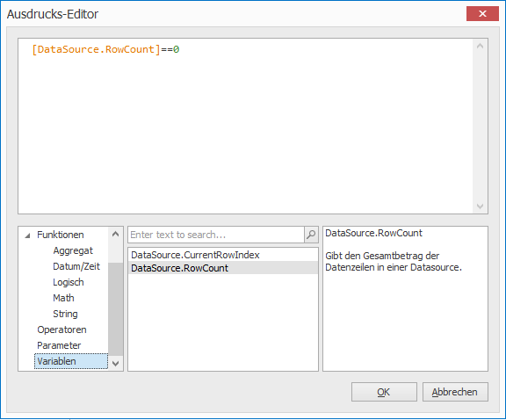Select the String function category
This screenshot has height=420, width=506.
65,314
